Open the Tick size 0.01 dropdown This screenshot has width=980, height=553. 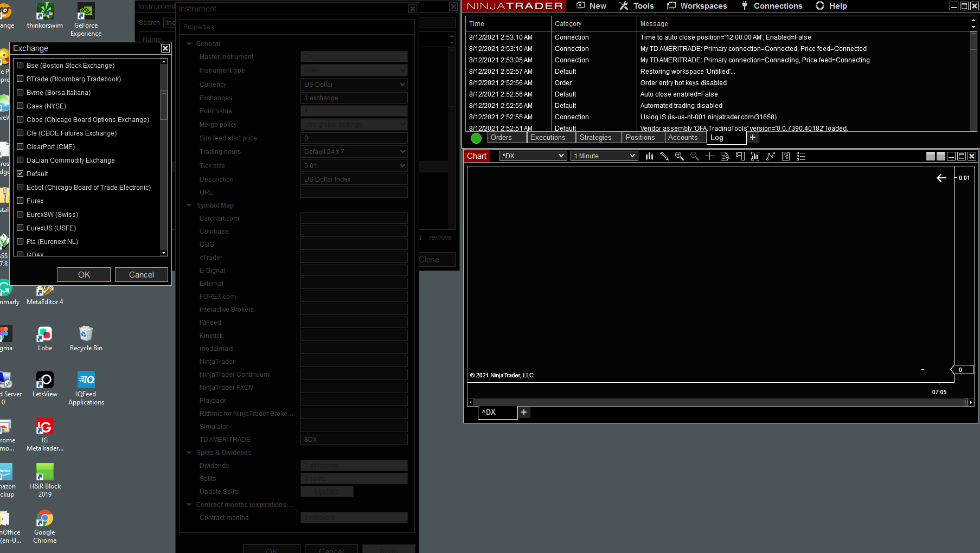[354, 166]
